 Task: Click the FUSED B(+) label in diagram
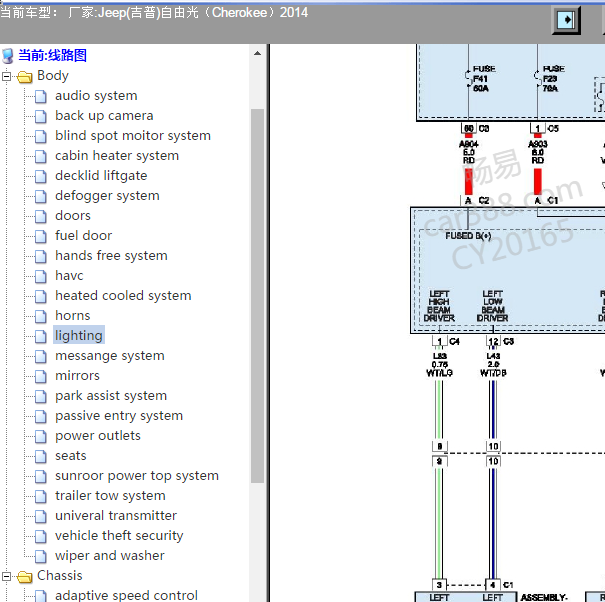click(x=468, y=236)
